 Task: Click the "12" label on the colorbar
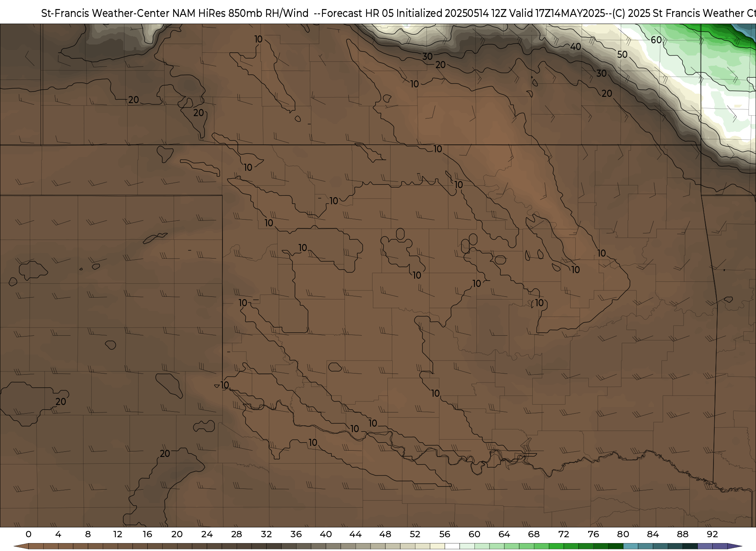118,534
